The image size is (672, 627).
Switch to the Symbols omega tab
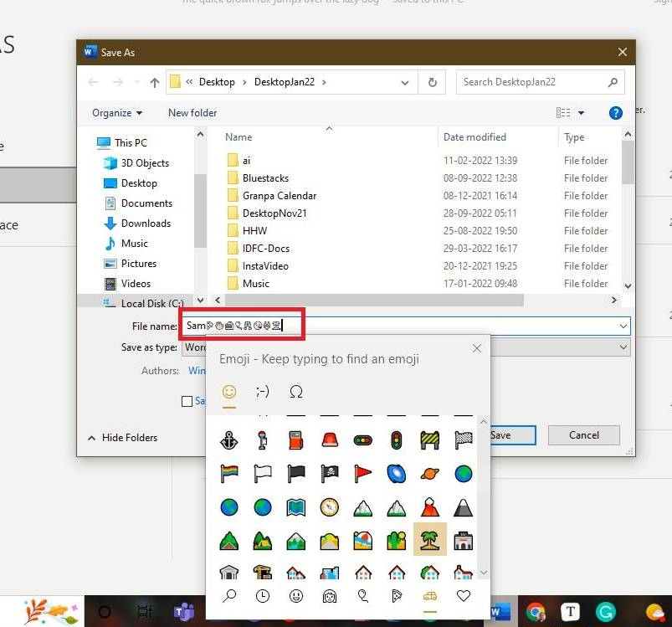pos(295,391)
